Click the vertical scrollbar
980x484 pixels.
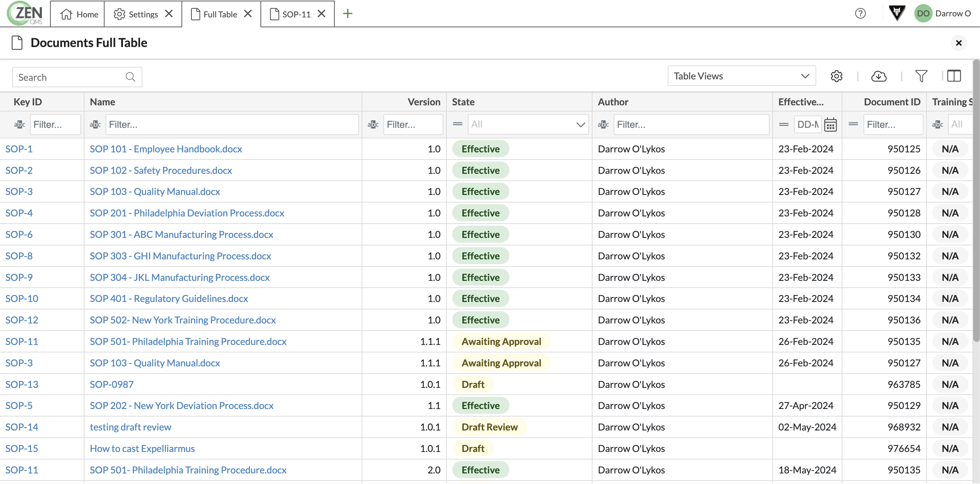[976, 200]
